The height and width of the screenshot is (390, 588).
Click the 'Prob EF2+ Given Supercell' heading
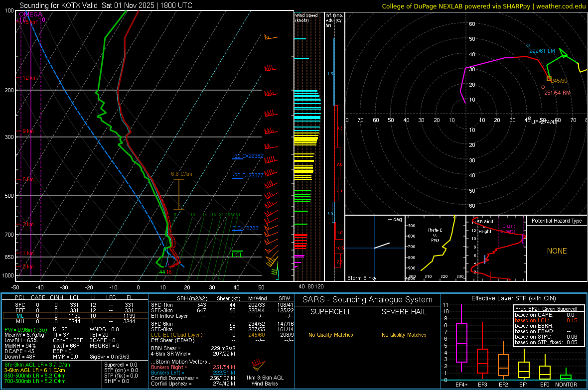[x=546, y=309]
